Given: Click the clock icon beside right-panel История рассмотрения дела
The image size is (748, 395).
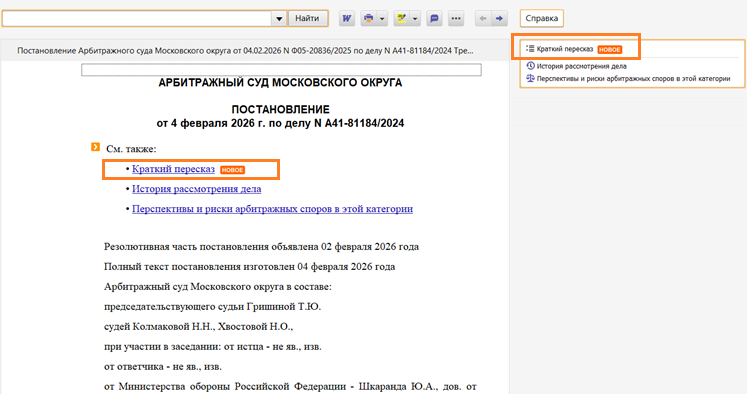Looking at the screenshot, I should click(x=530, y=66).
